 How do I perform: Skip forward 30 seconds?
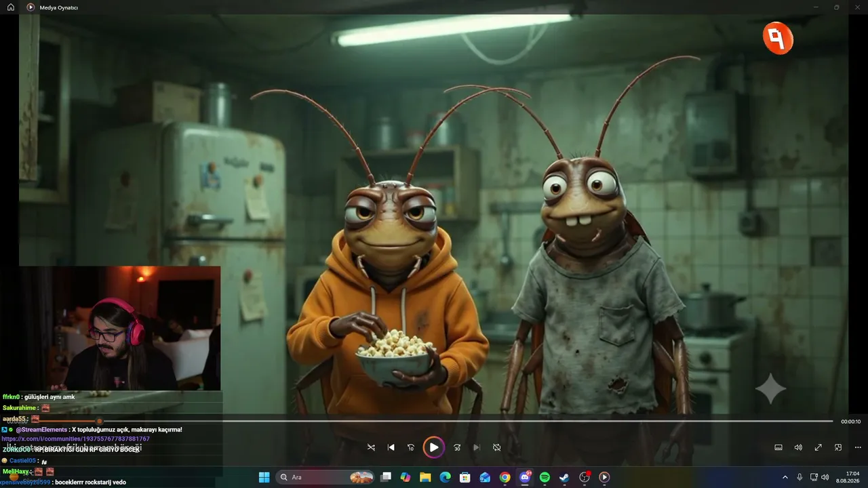457,447
